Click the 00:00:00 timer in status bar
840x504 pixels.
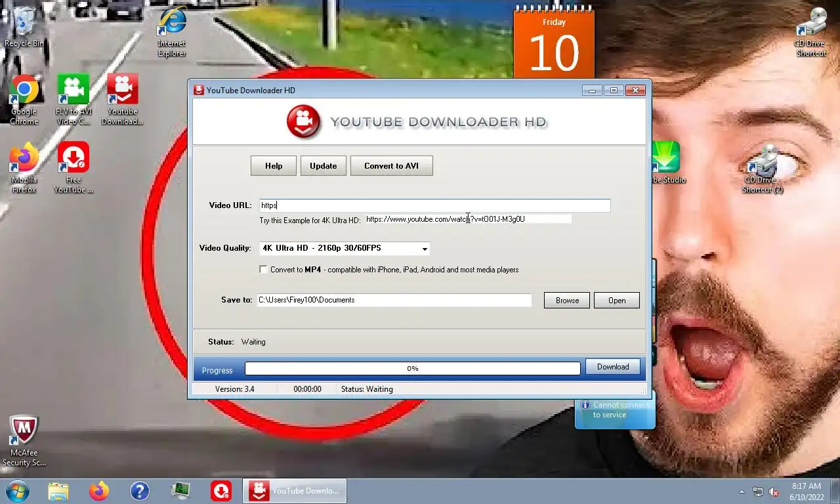pos(307,389)
